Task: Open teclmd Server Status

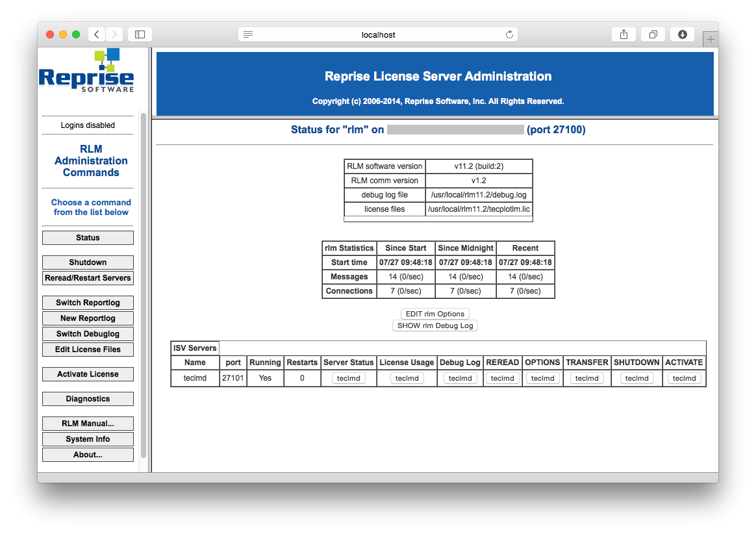Action: (349, 378)
